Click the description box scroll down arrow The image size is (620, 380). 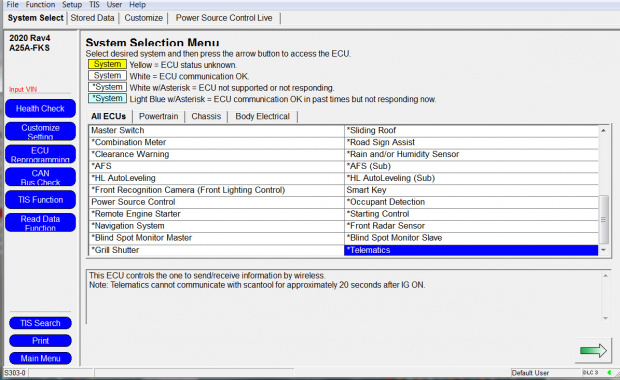[x=605, y=318]
